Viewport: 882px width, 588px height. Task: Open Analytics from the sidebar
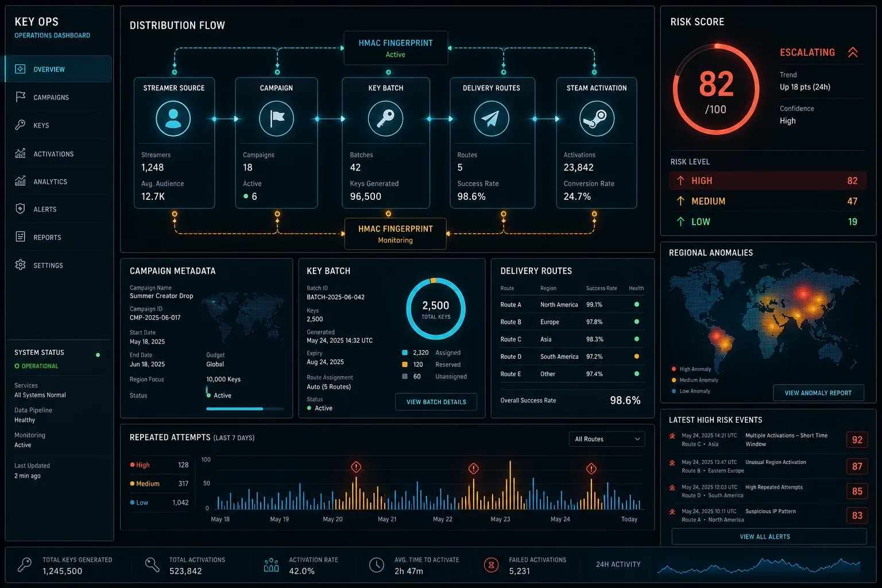pyautogui.click(x=58, y=181)
